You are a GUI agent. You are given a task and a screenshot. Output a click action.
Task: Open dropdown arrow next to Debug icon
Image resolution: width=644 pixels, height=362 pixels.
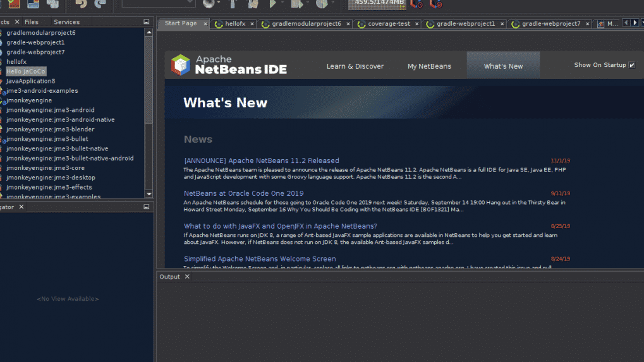pos(307,3)
